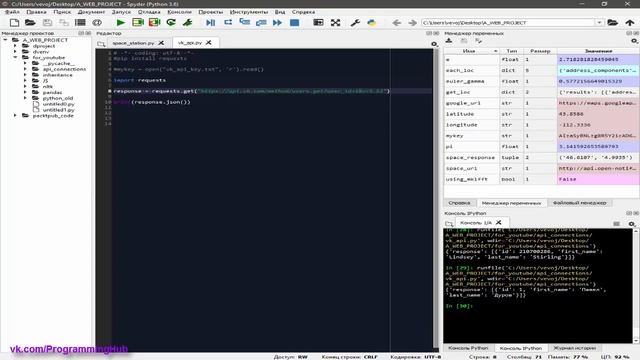Screen dimensions: 640x360
Task: Run cell and advance toolbar icon
Action: tap(154, 23)
